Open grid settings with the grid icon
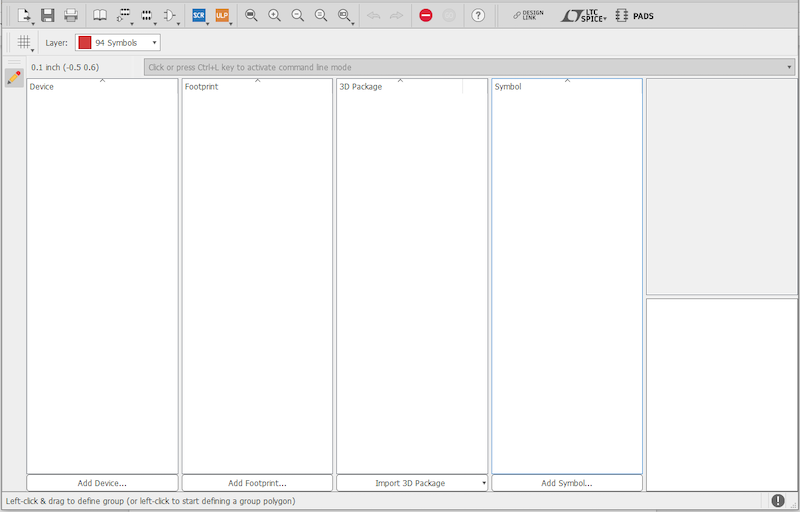The width and height of the screenshot is (800, 512). (24, 42)
